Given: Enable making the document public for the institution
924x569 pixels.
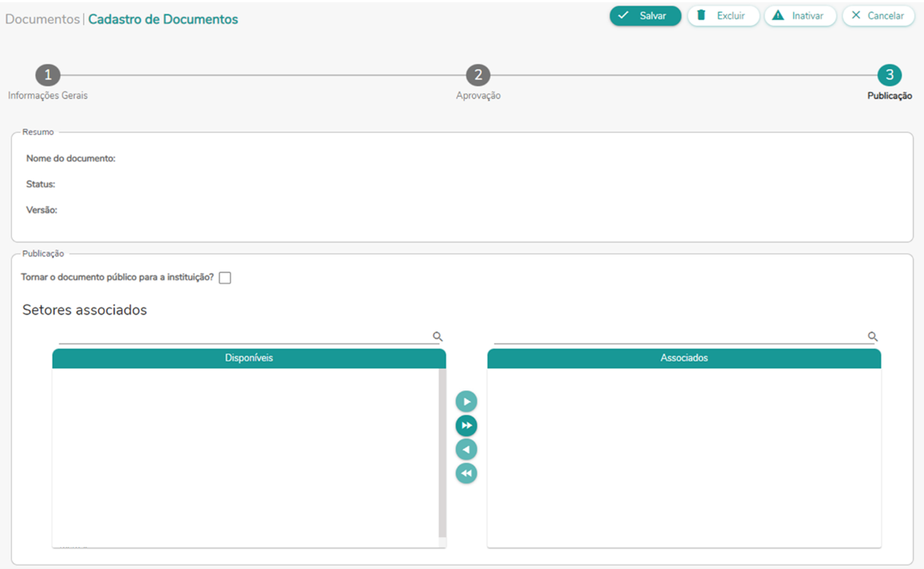Looking at the screenshot, I should tap(225, 278).
